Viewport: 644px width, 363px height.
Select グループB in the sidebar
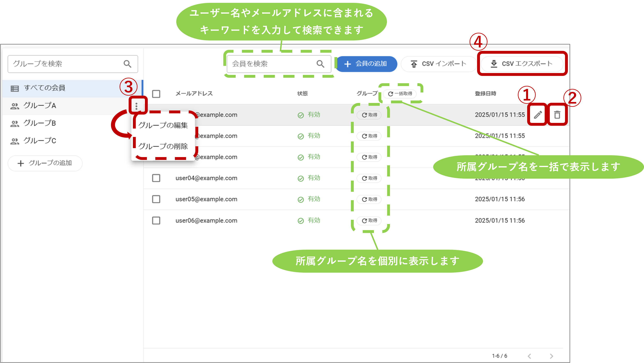[x=39, y=123]
